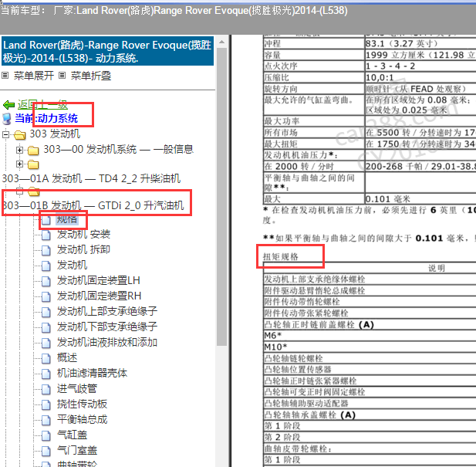
Task: Open the 发动机油液排放和添加 page
Action: coord(107,343)
